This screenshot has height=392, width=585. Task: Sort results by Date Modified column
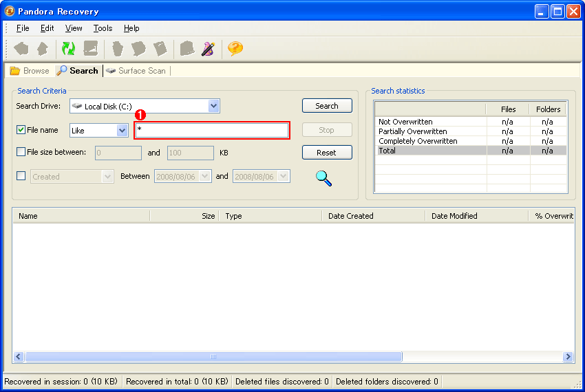click(477, 216)
